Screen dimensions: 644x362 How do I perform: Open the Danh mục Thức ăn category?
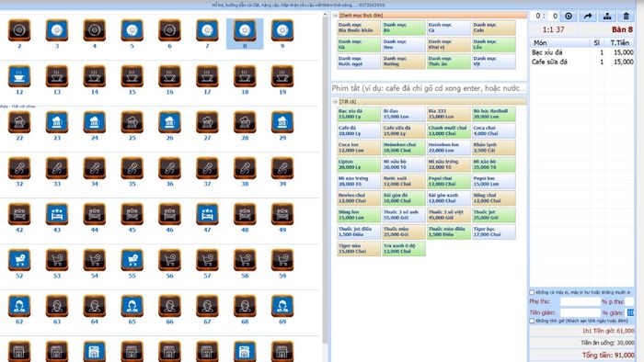(449, 62)
